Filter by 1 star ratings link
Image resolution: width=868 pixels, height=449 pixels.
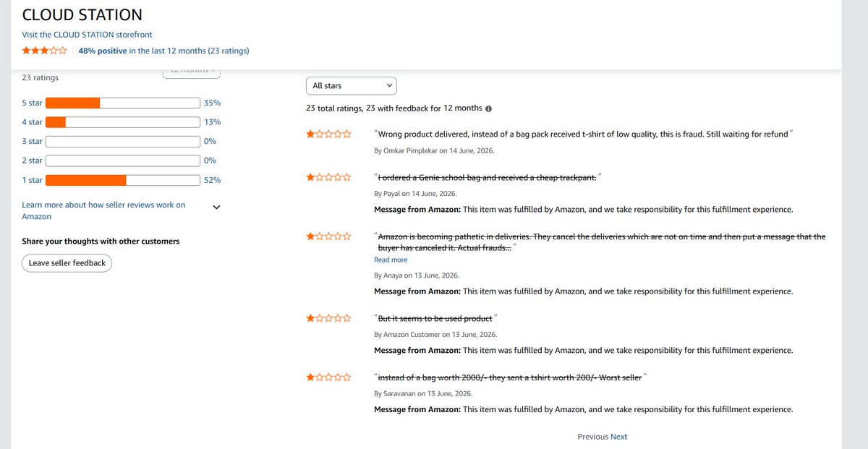32,180
